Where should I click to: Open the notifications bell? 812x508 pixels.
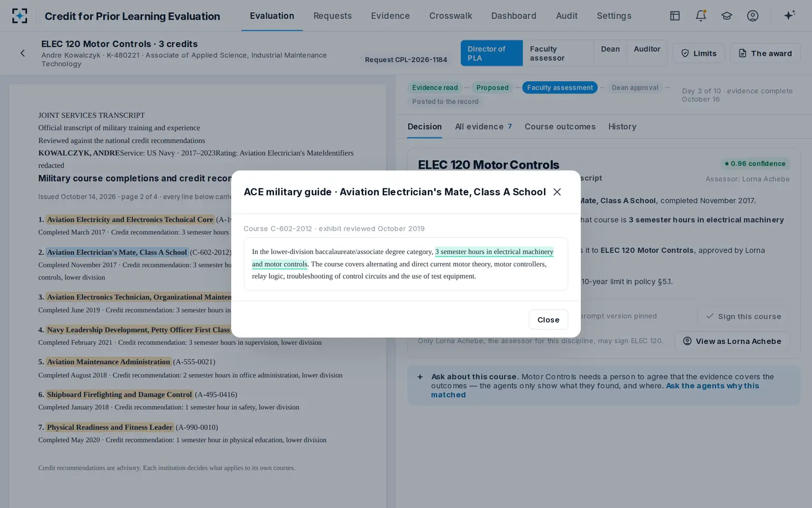coord(701,16)
